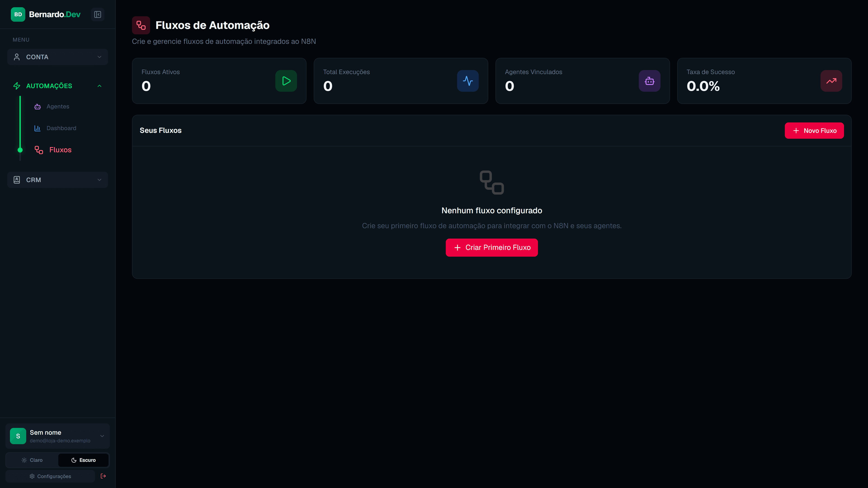Click the trending arrow icon in Taxa de Sucesso
This screenshot has height=488, width=868.
click(x=831, y=81)
